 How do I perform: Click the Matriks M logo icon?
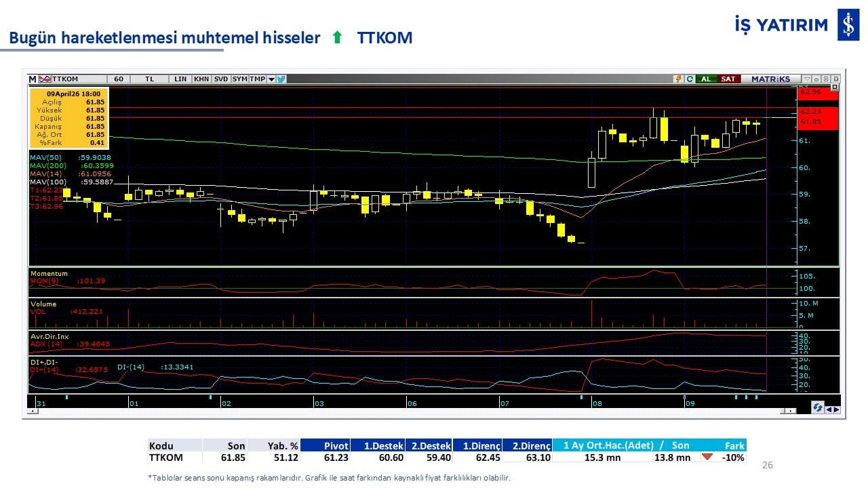point(33,79)
